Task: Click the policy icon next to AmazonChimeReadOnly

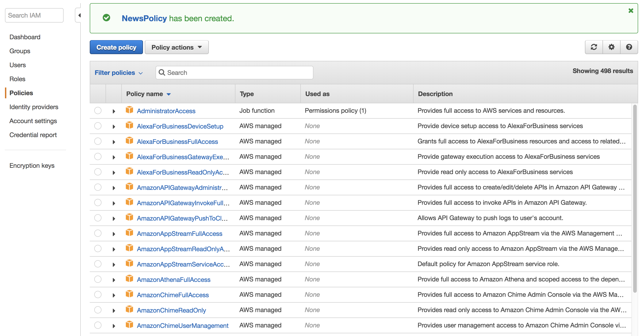Action: click(129, 309)
